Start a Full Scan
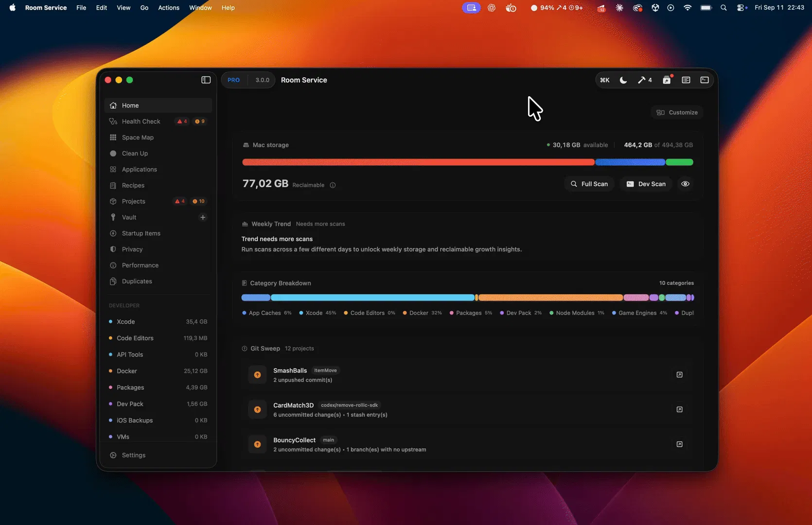 589,184
